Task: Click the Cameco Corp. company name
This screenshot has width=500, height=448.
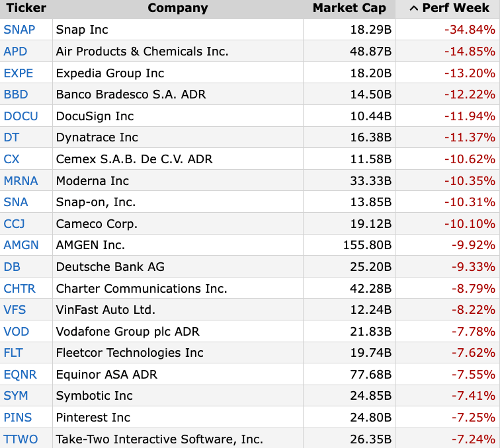Action: coord(97,224)
